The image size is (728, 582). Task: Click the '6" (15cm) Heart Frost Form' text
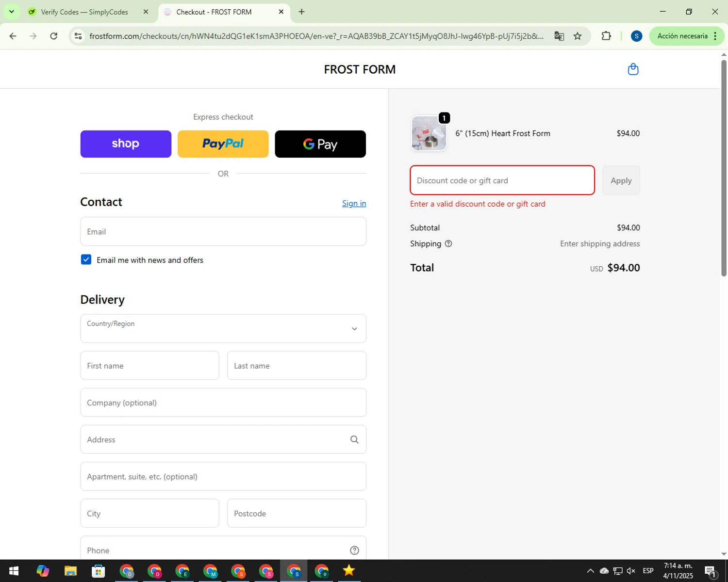[503, 133]
